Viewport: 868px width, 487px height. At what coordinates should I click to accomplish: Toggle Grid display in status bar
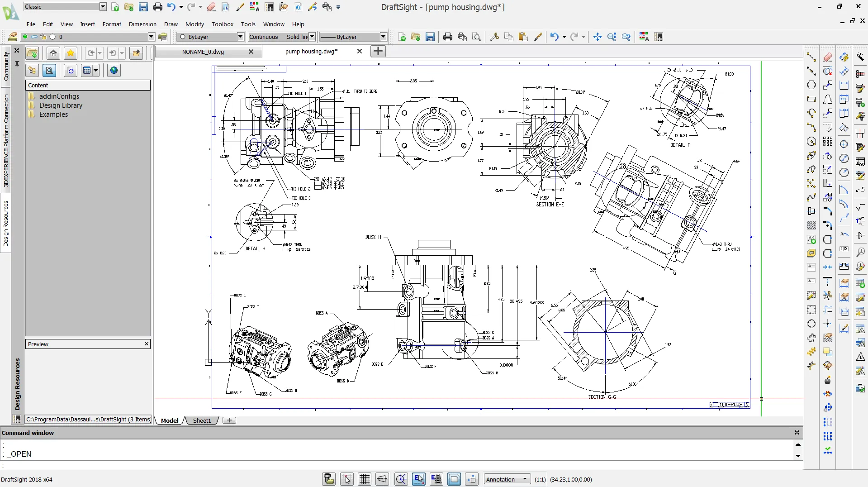coord(364,479)
